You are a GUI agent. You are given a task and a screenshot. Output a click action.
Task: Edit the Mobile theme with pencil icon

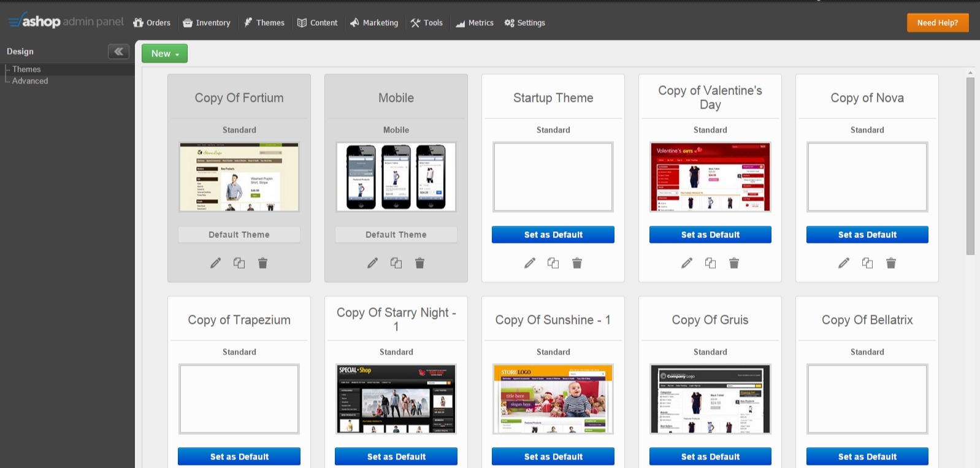click(372, 263)
